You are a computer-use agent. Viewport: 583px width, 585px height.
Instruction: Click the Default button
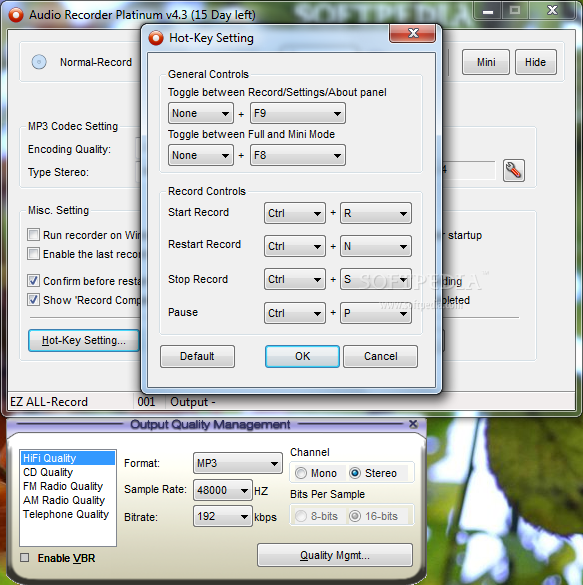coord(197,356)
